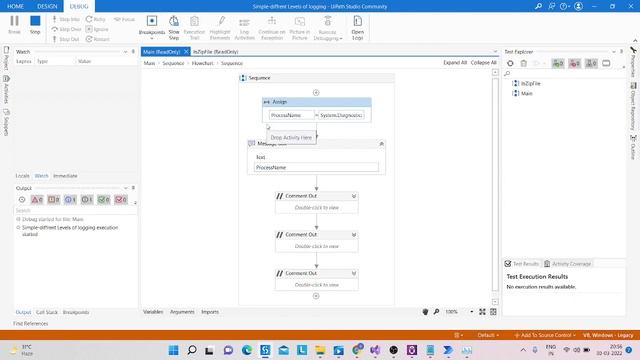Open the Imports panel

pyautogui.click(x=210, y=312)
